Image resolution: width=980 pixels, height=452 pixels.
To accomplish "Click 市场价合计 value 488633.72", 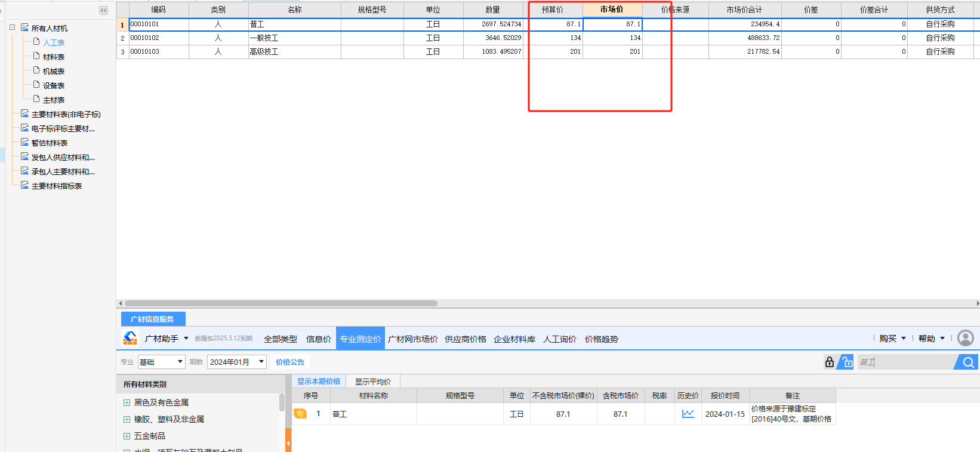I will click(x=745, y=38).
